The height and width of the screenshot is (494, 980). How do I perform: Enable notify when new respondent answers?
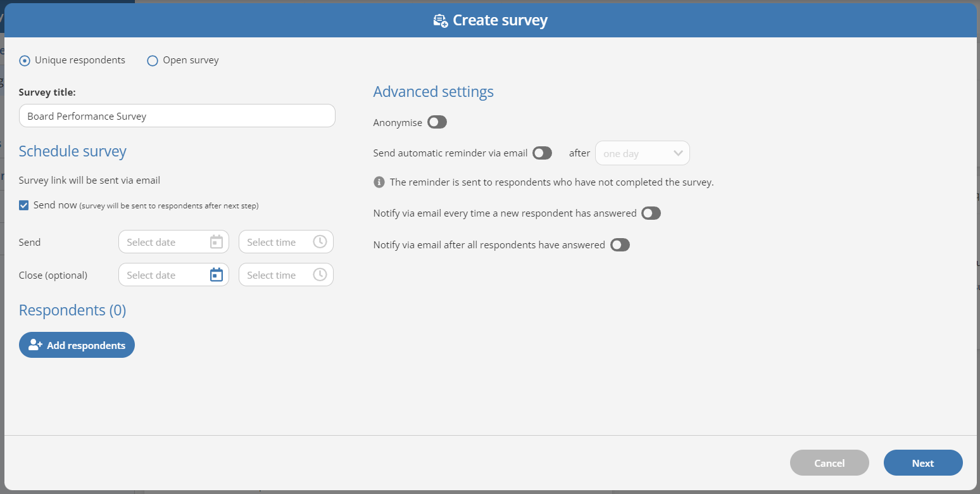pyautogui.click(x=651, y=213)
